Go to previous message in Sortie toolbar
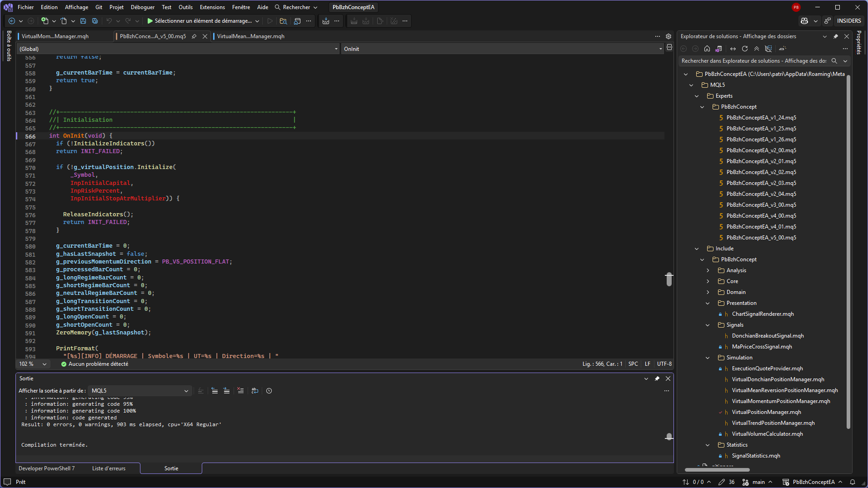 [215, 391]
